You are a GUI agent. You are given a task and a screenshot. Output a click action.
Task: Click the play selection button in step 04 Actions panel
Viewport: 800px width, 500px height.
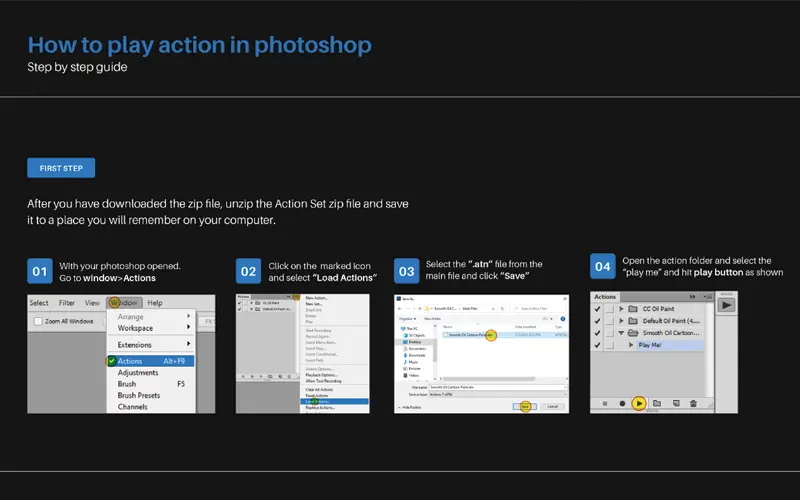click(639, 403)
